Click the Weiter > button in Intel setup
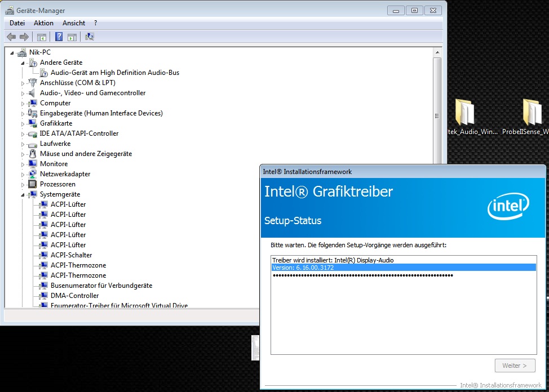549x392 pixels. pos(515,366)
